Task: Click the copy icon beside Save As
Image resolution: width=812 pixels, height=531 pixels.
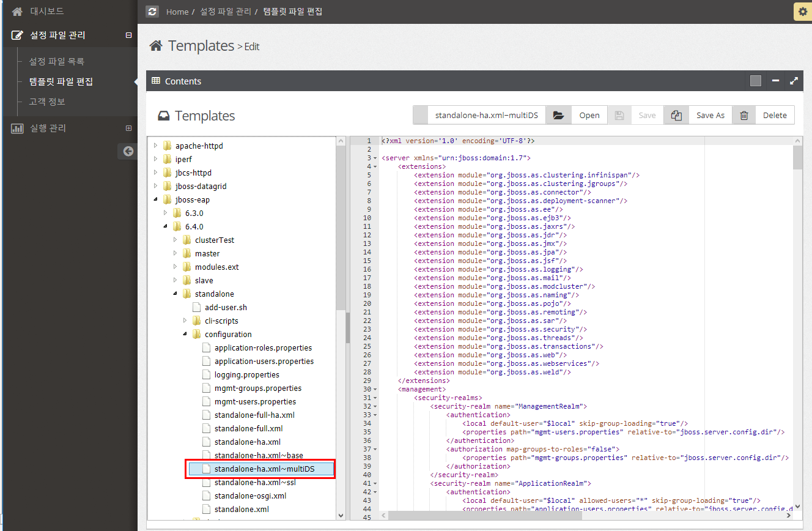Action: click(x=676, y=115)
